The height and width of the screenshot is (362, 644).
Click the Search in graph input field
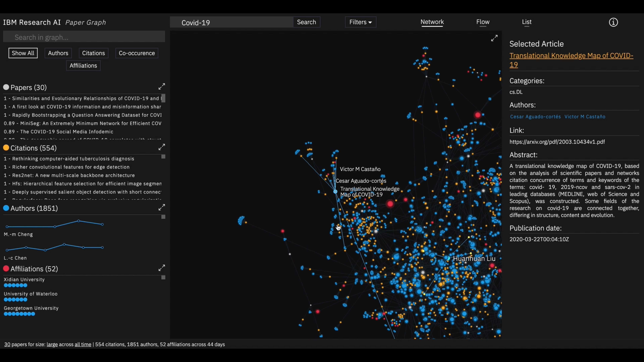84,37
